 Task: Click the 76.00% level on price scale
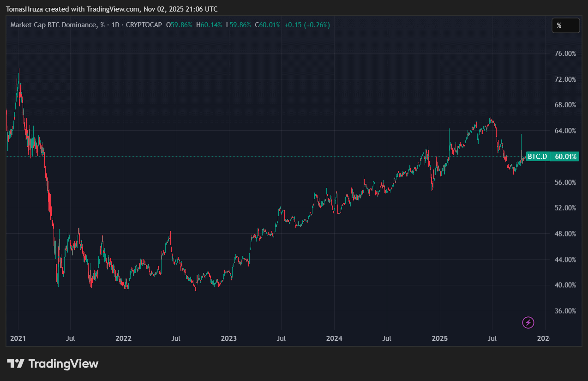click(564, 54)
